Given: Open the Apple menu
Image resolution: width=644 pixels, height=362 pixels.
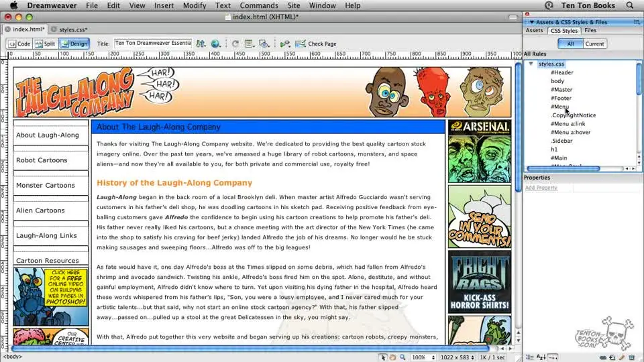Looking at the screenshot, I should [13, 5].
